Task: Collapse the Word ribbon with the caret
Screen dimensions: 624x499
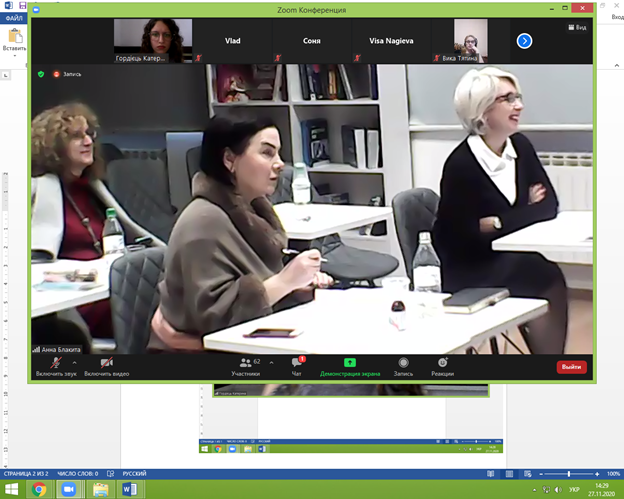Action: click(x=616, y=65)
